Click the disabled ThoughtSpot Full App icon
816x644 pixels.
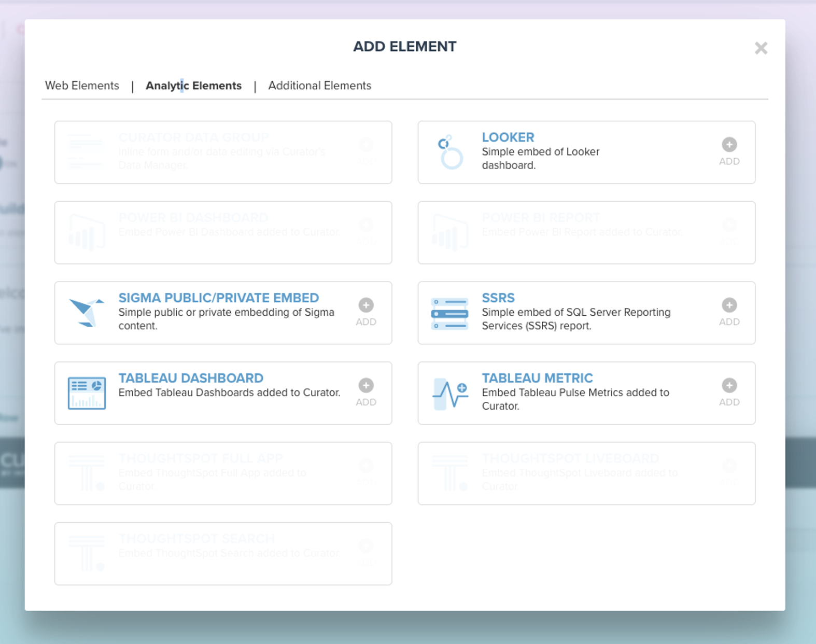coord(87,473)
